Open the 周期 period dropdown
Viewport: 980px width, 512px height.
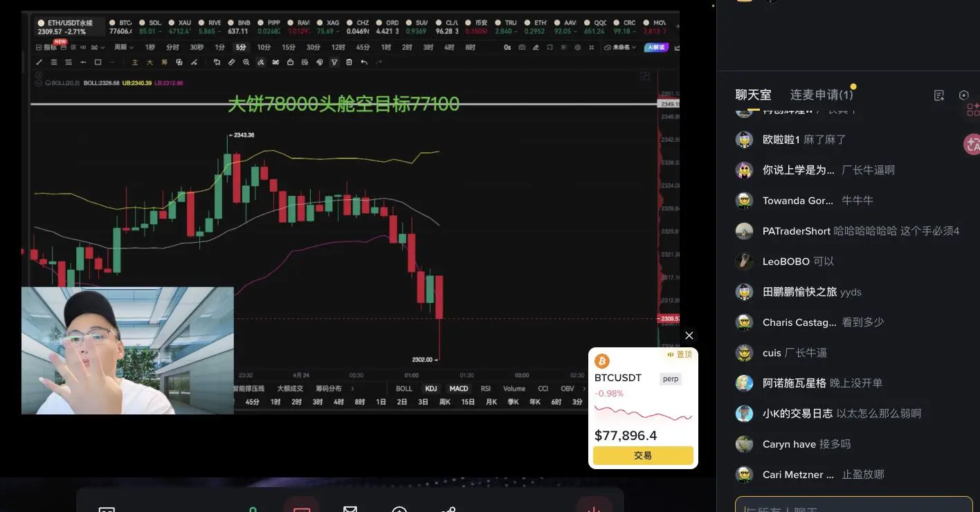[x=123, y=47]
